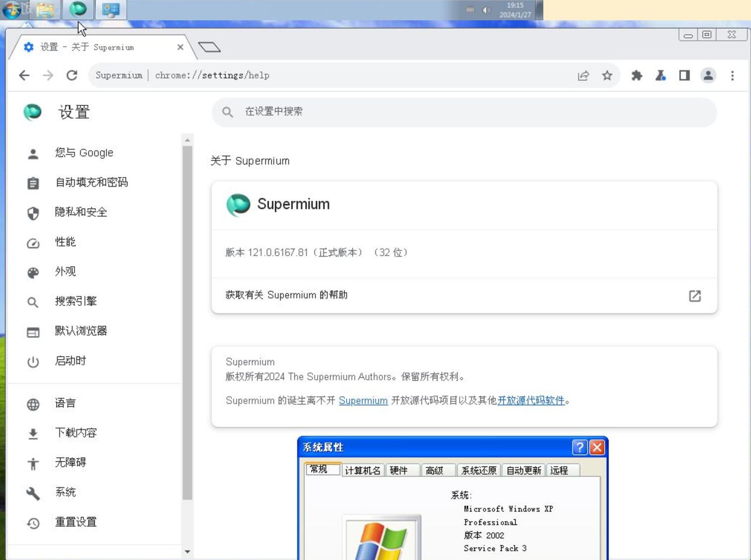Screen dimensions: 751x560
Task: Open the side panel icon
Action: (684, 75)
